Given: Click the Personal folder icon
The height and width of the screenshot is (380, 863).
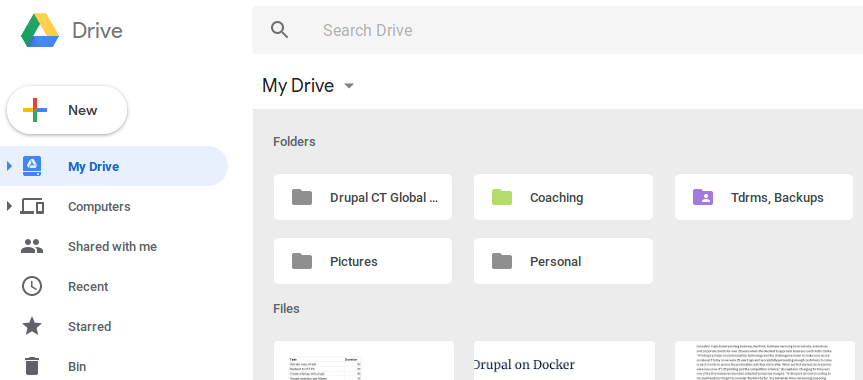Looking at the screenshot, I should (502, 261).
